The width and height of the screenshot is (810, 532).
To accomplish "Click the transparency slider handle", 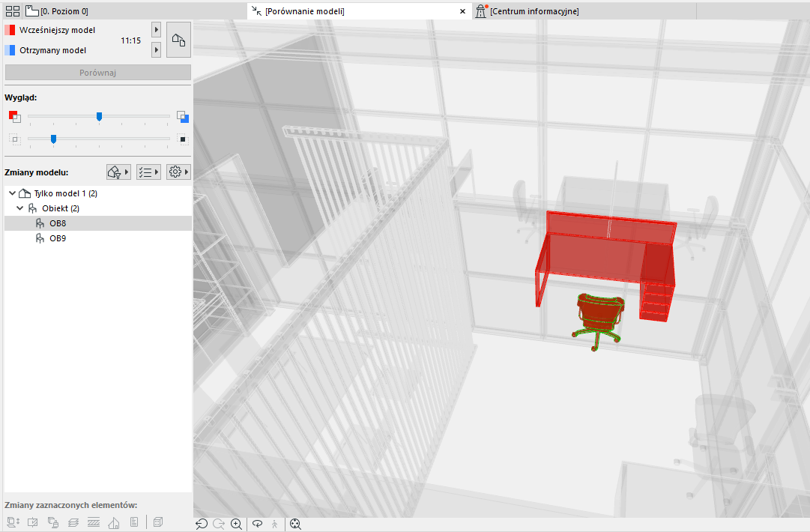I will pyautogui.click(x=53, y=139).
